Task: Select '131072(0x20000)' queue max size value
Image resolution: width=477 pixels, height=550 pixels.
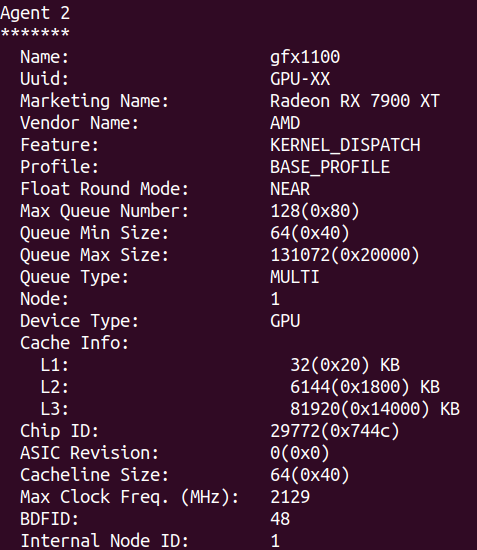Action: coord(345,255)
